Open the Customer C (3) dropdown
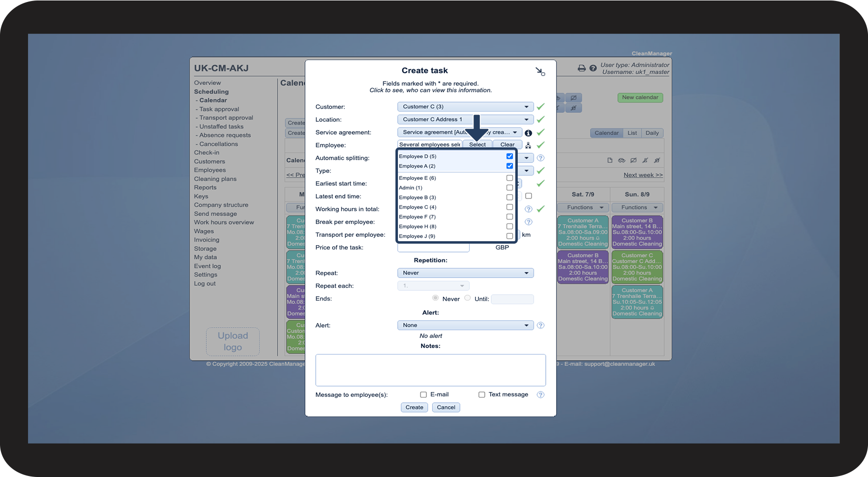 point(465,107)
